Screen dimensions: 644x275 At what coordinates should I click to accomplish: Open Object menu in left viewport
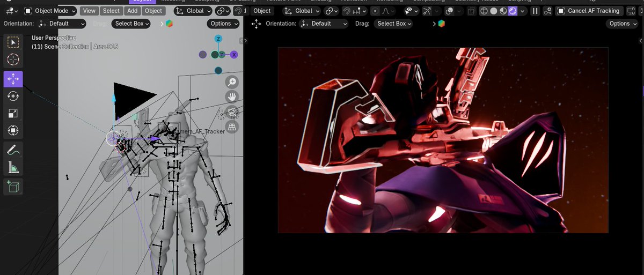point(153,11)
